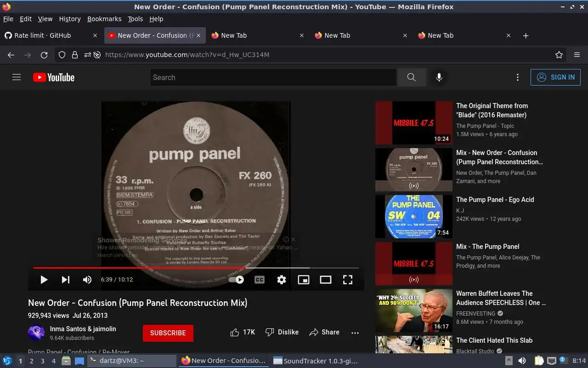Open the YouTube hamburger guide menu
588x368 pixels.
17,77
